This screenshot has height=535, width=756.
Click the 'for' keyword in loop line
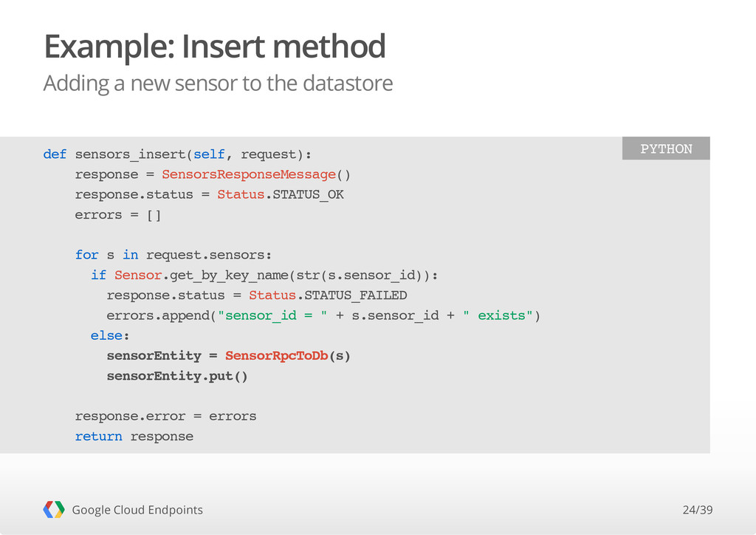coord(87,255)
